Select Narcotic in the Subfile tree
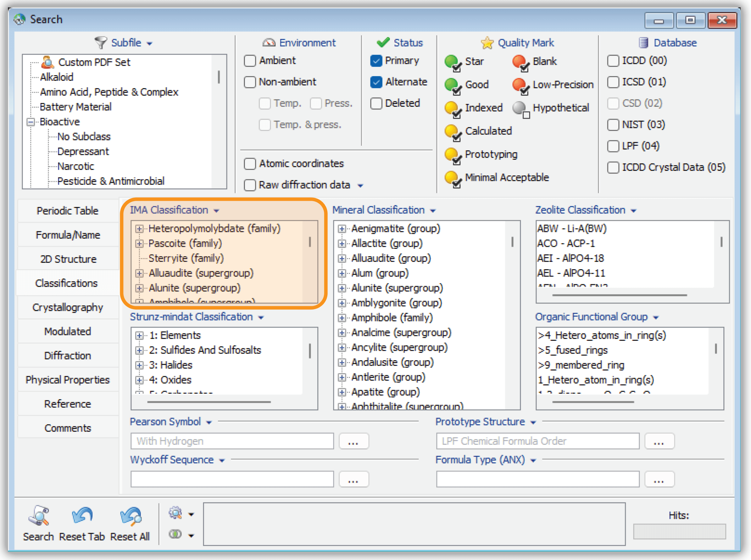 pyautogui.click(x=76, y=167)
